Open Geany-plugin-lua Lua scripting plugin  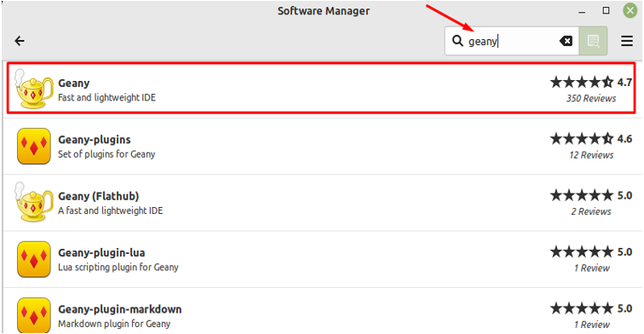(x=323, y=260)
